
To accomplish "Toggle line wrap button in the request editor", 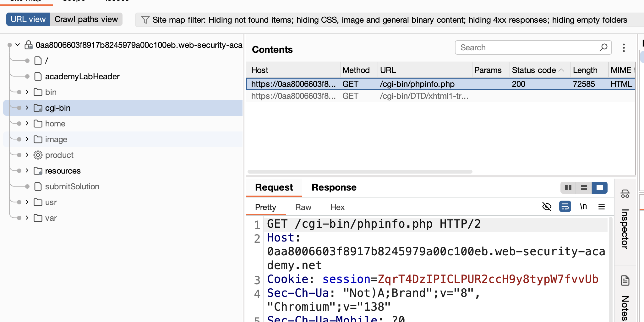I will tap(565, 207).
